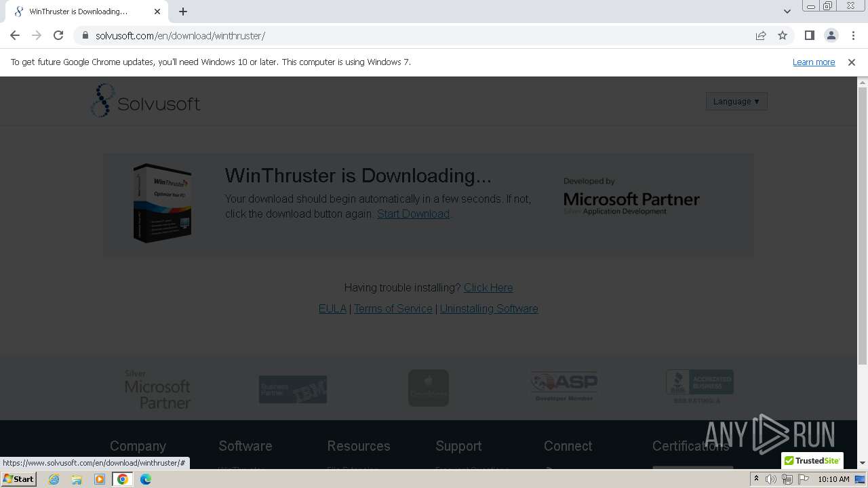This screenshot has height=488, width=868.
Task: Click the Connect footer heading
Action: 568,446
